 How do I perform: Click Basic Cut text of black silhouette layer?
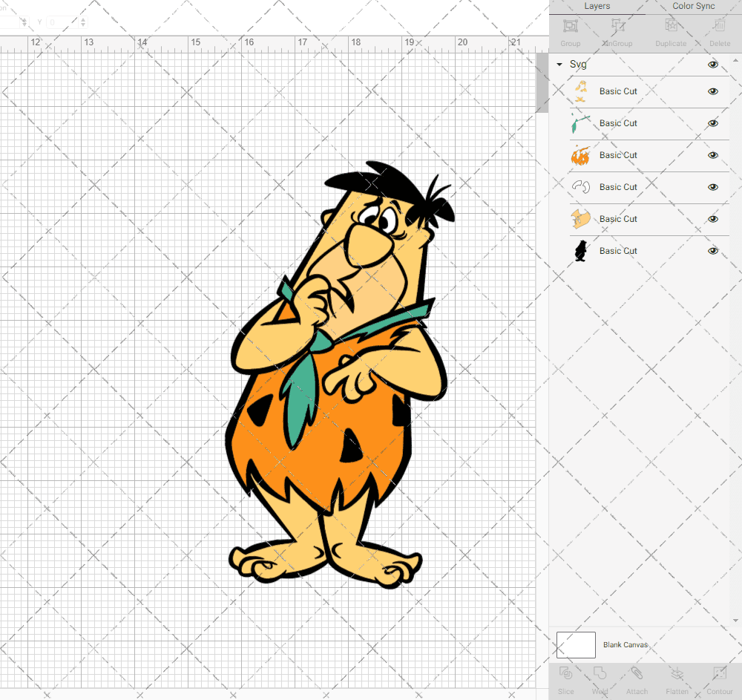[618, 251]
